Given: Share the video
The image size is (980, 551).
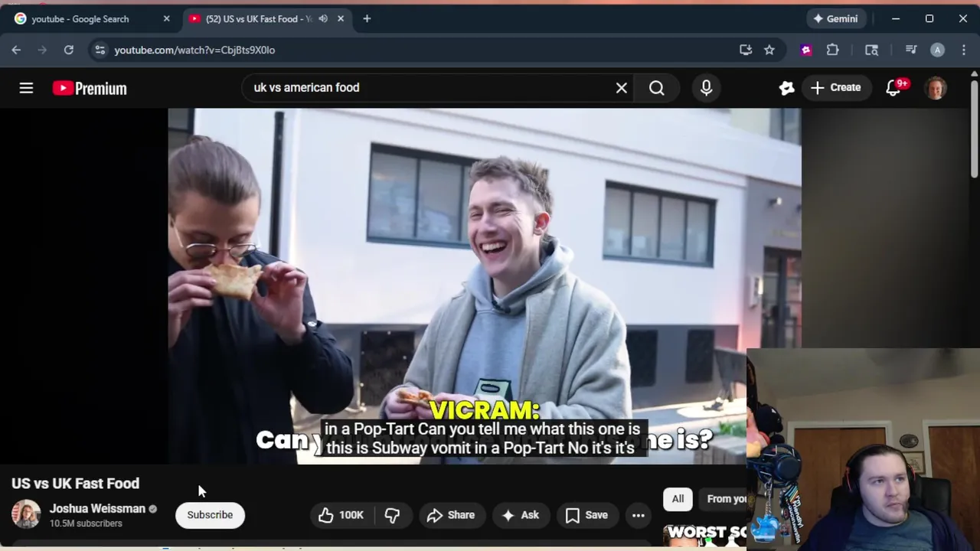Looking at the screenshot, I should [452, 515].
